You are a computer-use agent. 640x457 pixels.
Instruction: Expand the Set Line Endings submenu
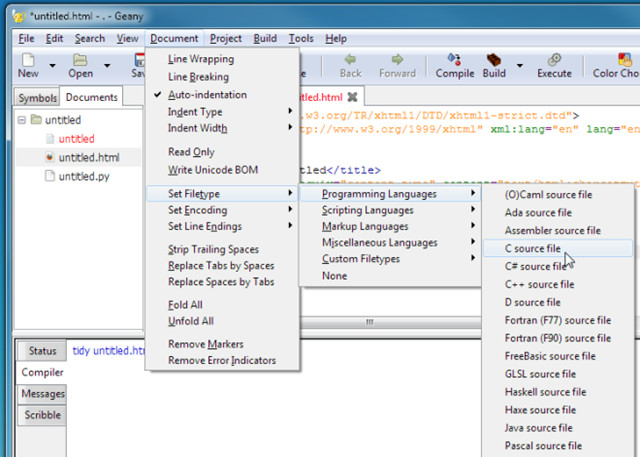pos(222,226)
